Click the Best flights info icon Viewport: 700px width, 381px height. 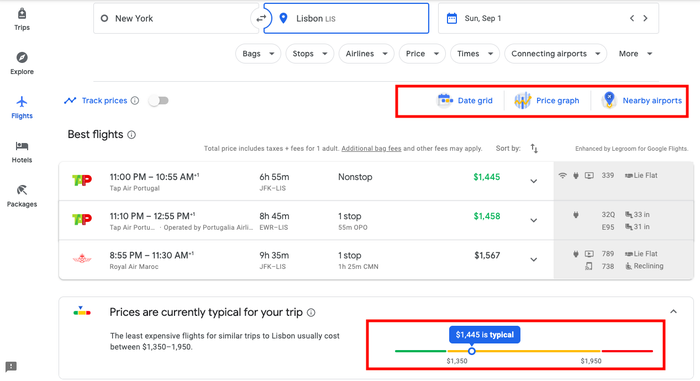[x=132, y=135]
